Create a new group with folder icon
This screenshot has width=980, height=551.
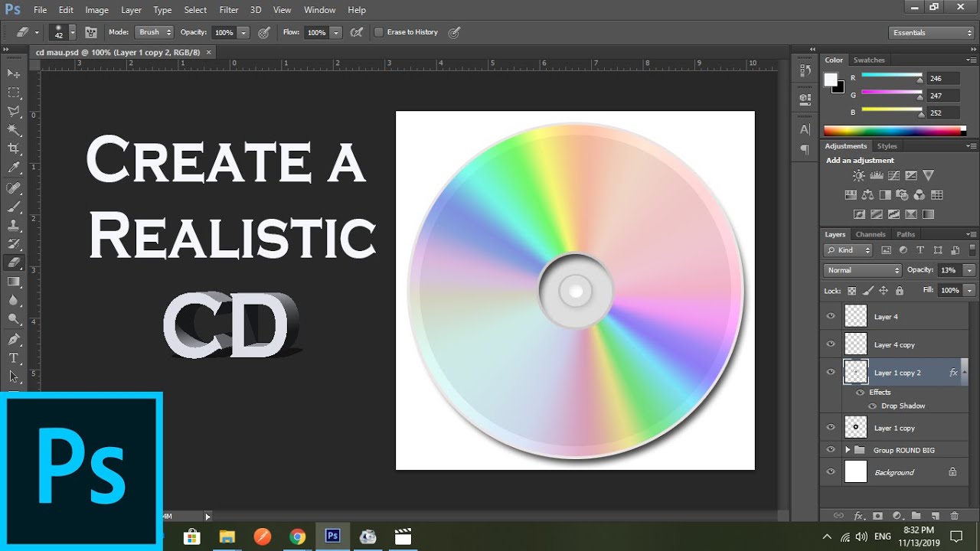(916, 516)
